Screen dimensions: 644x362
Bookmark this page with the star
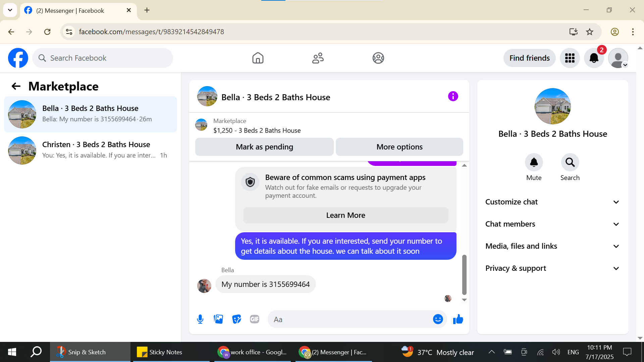590,32
